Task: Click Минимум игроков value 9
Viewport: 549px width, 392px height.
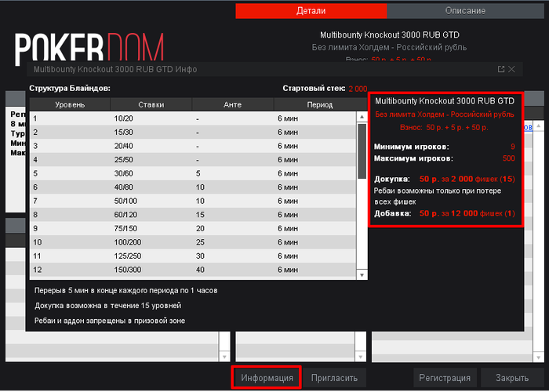Action: pos(513,147)
